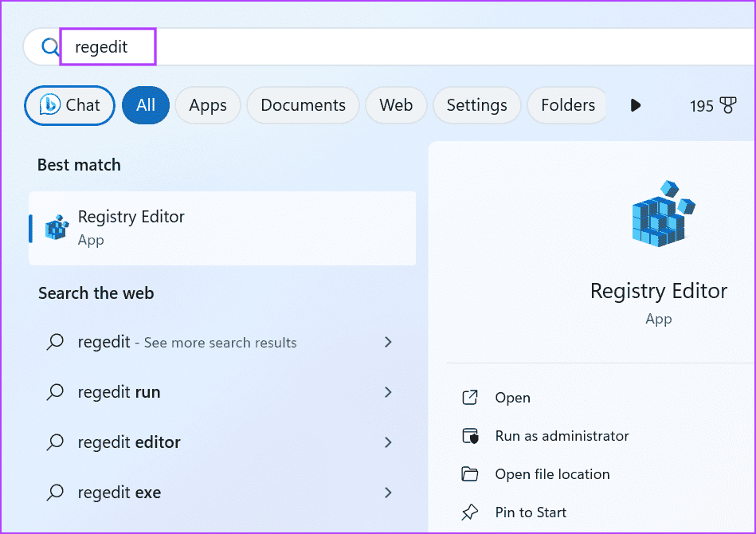Click the 'Search the web' heading
756x534 pixels.
point(96,293)
